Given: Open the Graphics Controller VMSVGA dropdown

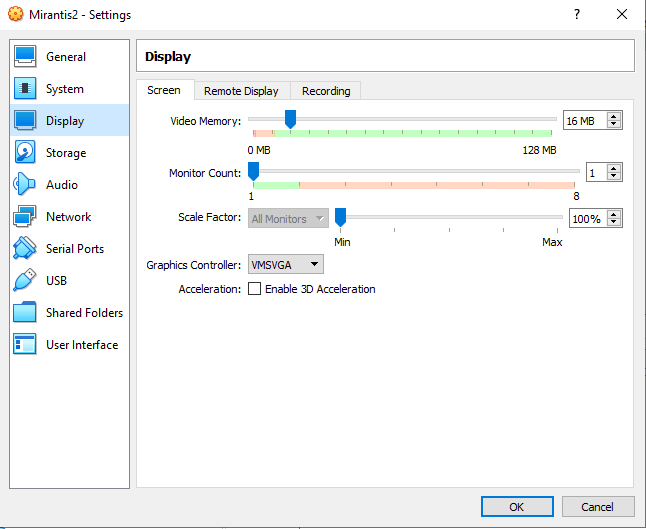Looking at the screenshot, I should pyautogui.click(x=285, y=264).
